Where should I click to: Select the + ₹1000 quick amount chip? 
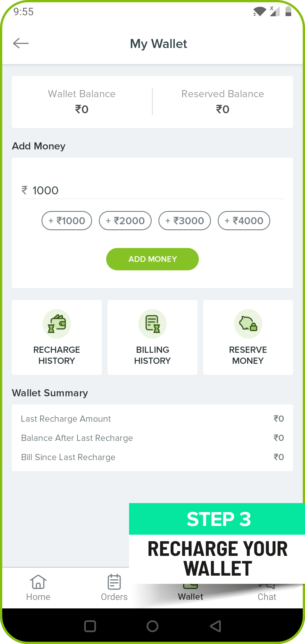click(67, 221)
